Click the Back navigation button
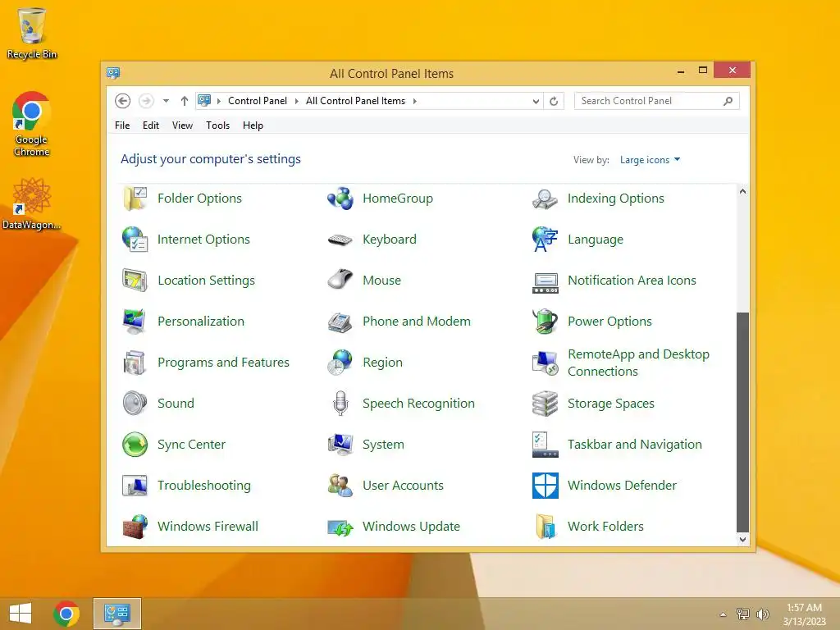 click(x=123, y=101)
